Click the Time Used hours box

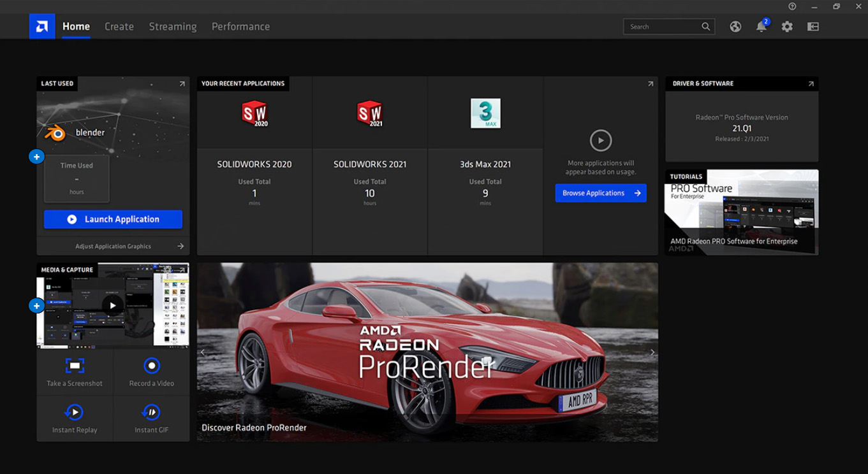(77, 178)
